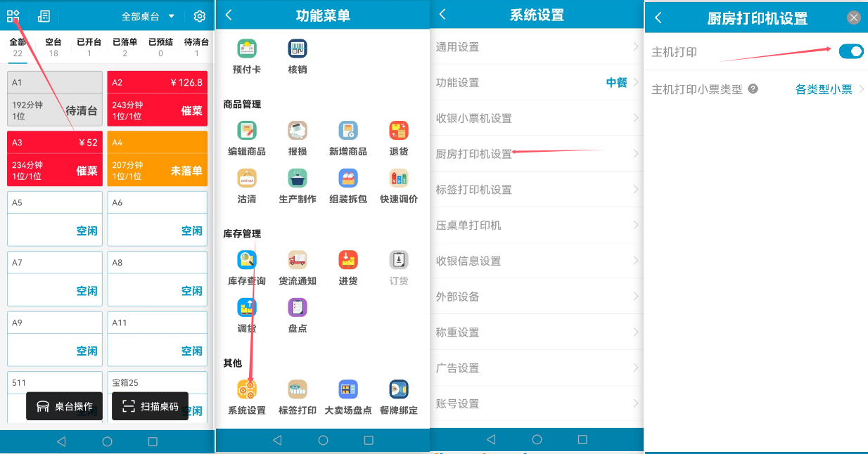Tap Android recents button under 系统设置

click(x=582, y=440)
